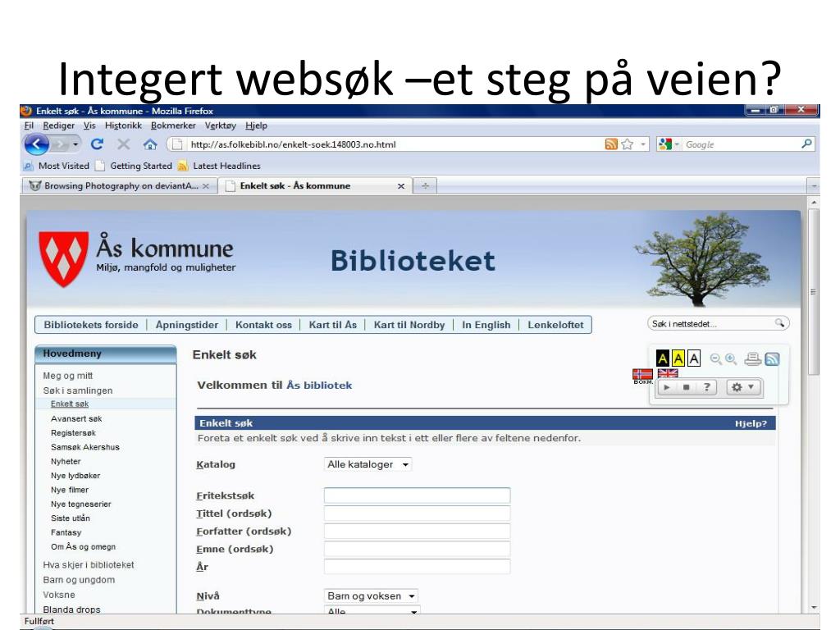This screenshot has height=630, width=840.
Task: Open the Nivå dropdown Barn og voksen
Action: 371,596
